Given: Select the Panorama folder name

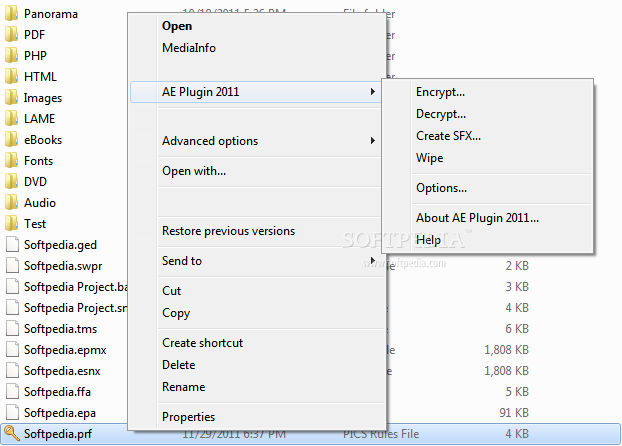Looking at the screenshot, I should pos(51,14).
